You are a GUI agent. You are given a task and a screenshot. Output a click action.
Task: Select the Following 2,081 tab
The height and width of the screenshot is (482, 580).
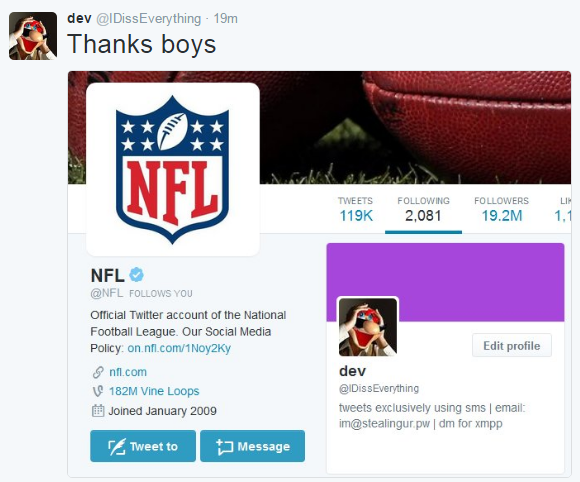[x=424, y=210]
